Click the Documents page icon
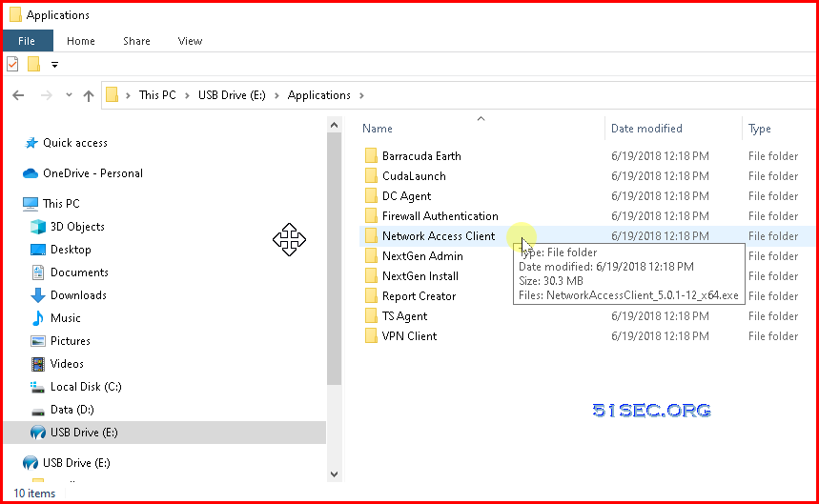This screenshot has height=504, width=819. (37, 272)
